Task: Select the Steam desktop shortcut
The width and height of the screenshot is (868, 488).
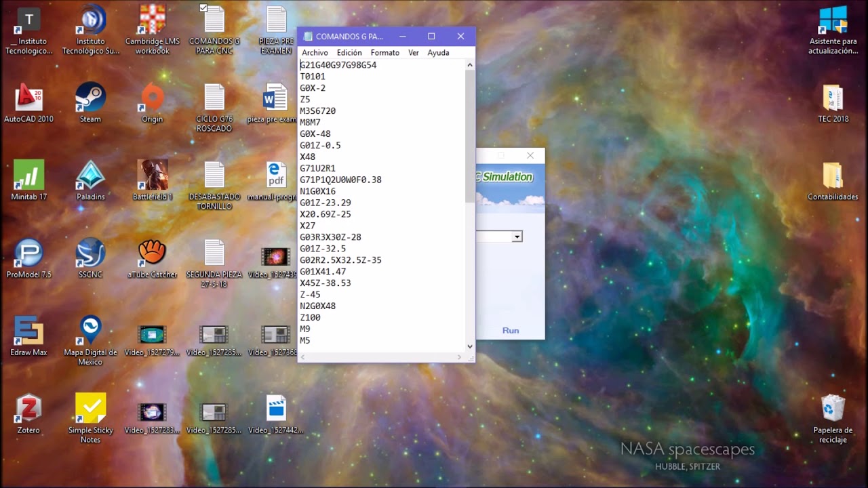Action: coord(90,103)
